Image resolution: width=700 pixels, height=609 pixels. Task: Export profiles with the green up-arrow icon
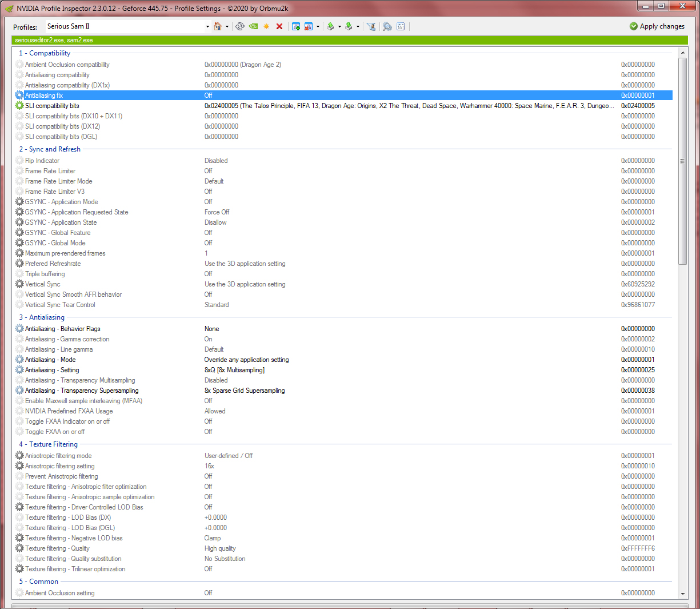pos(331,26)
